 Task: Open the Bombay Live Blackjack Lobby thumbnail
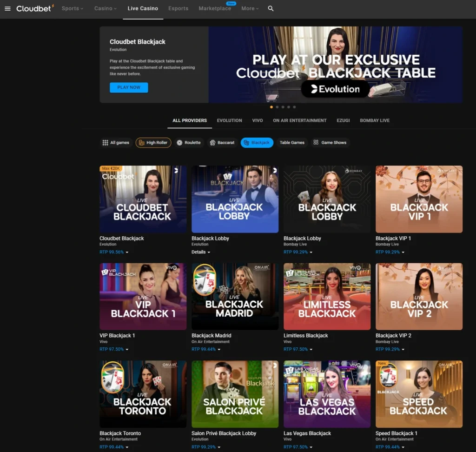click(x=327, y=199)
